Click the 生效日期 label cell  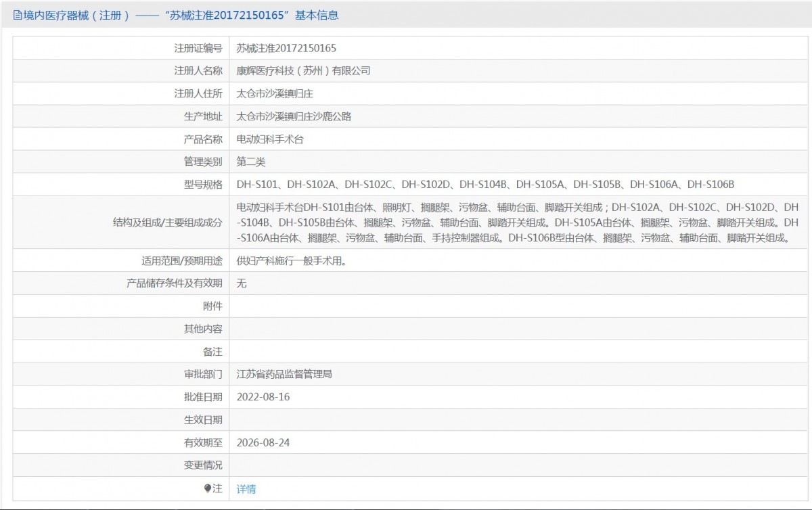[x=121, y=419]
